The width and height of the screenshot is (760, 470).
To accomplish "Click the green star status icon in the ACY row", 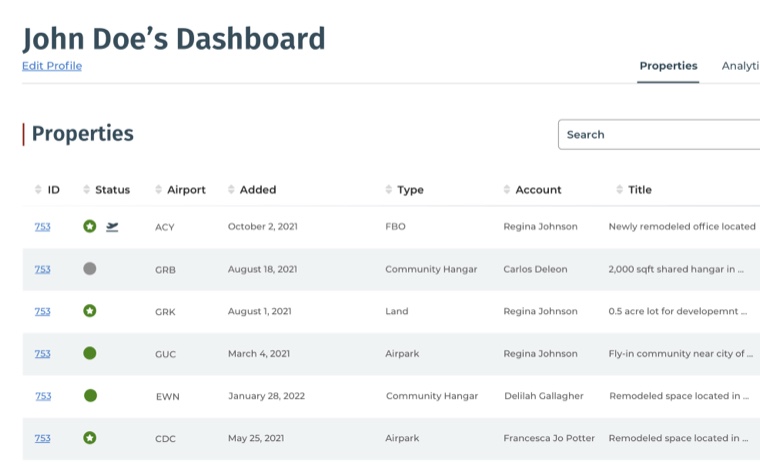I will (x=90, y=227).
